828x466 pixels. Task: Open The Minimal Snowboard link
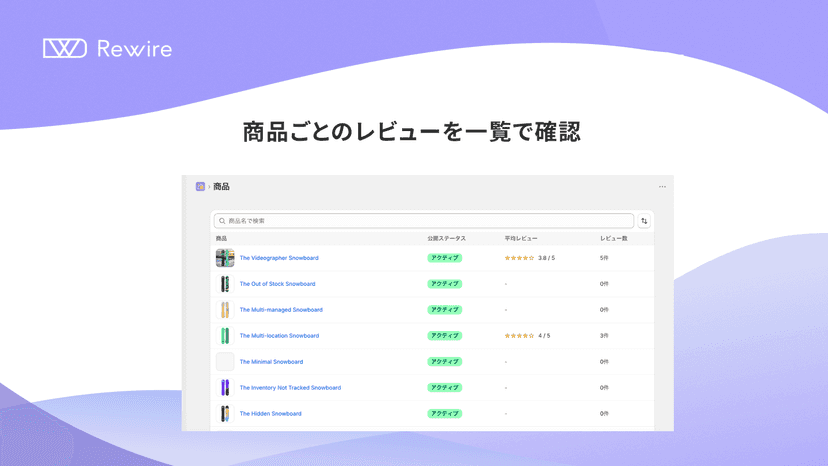pos(271,362)
